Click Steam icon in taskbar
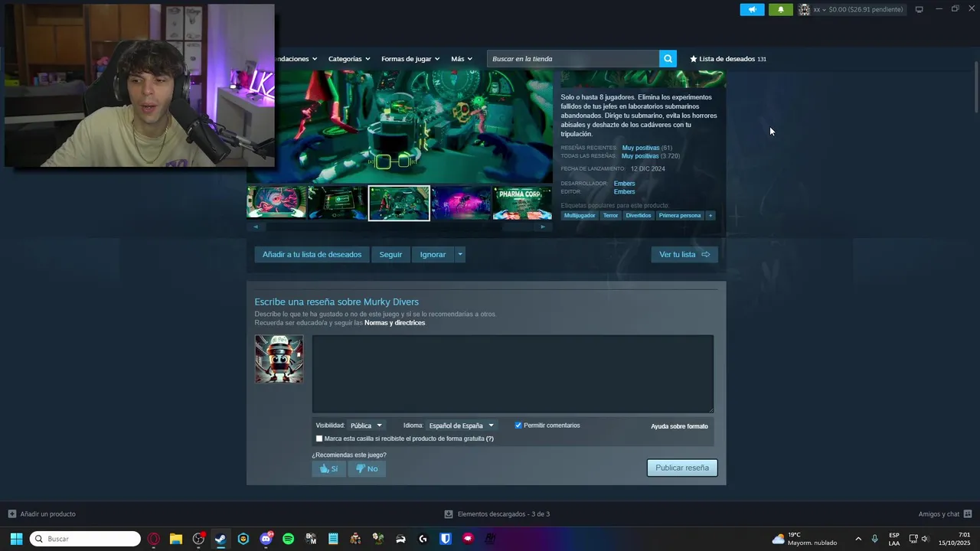980x551 pixels. coord(220,539)
